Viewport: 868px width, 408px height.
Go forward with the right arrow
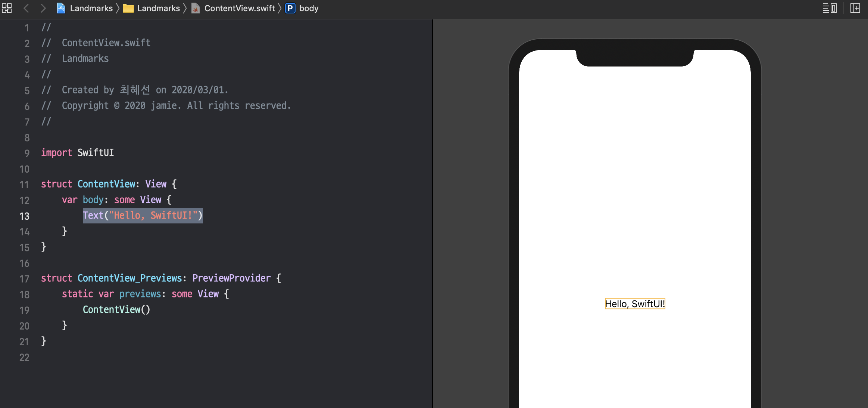click(43, 8)
